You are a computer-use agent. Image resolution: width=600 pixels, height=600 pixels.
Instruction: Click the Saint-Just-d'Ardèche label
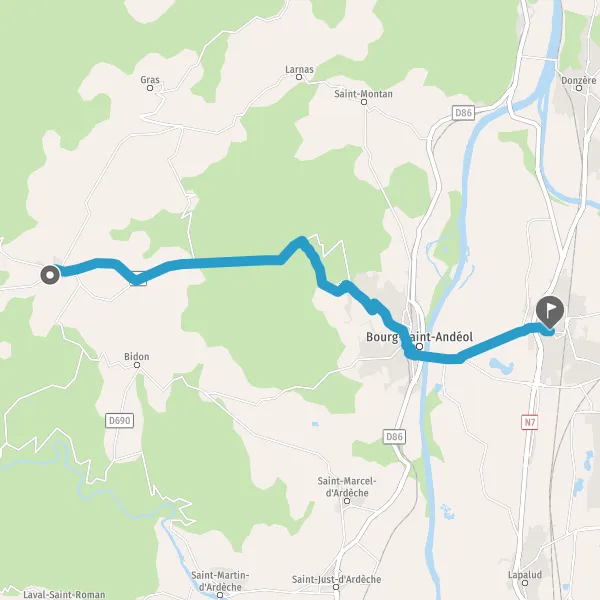(x=336, y=579)
